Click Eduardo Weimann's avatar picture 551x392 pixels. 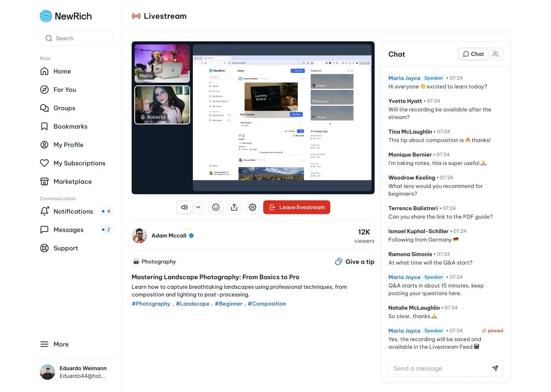[47, 372]
